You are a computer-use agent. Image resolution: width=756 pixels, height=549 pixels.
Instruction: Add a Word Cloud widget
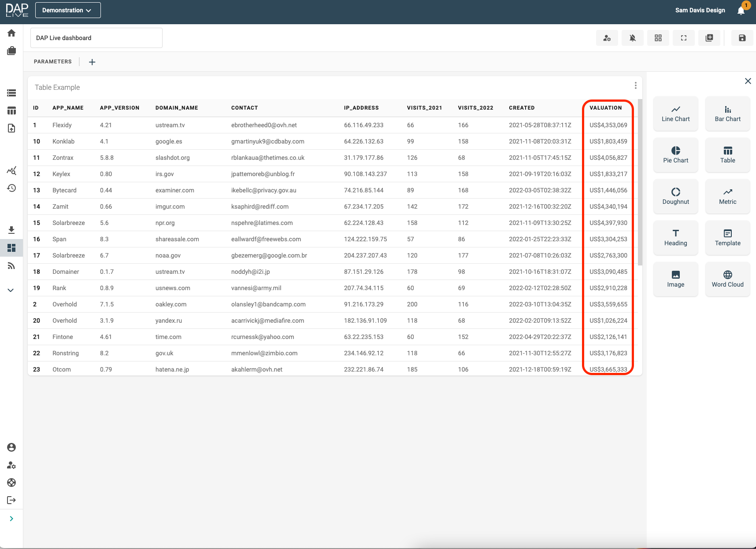[x=727, y=279]
